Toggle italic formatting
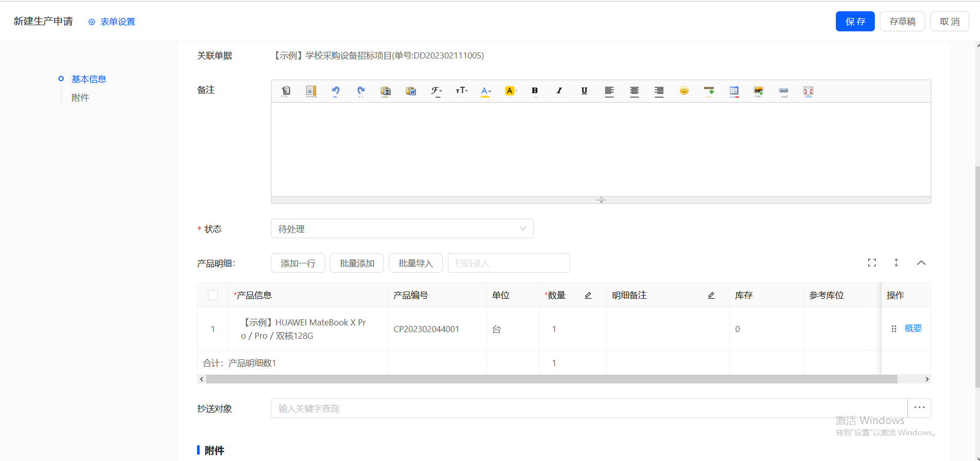The width and height of the screenshot is (980, 461). click(x=559, y=91)
